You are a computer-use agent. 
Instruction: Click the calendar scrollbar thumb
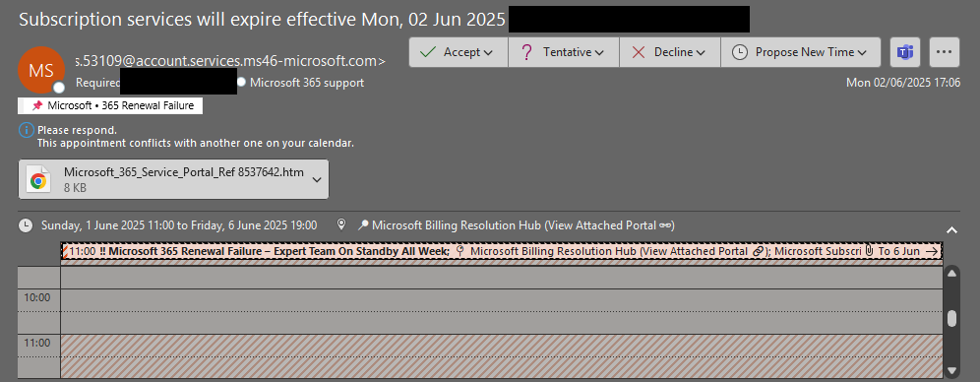pos(951,319)
